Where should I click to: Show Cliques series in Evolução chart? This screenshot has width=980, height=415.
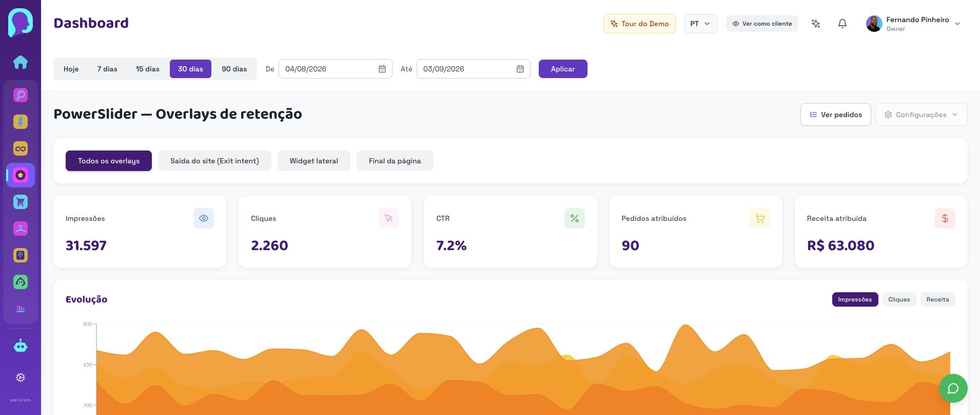(x=899, y=299)
